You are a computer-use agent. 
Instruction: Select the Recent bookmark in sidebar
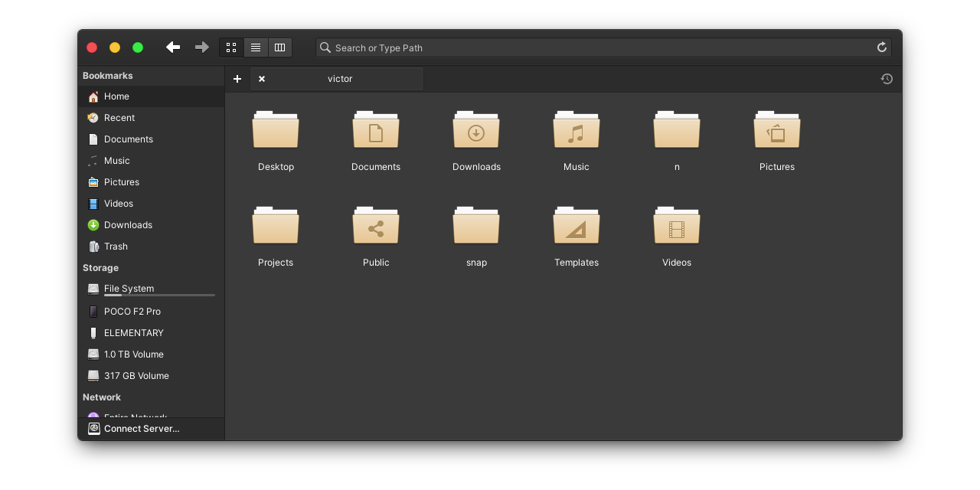point(119,117)
